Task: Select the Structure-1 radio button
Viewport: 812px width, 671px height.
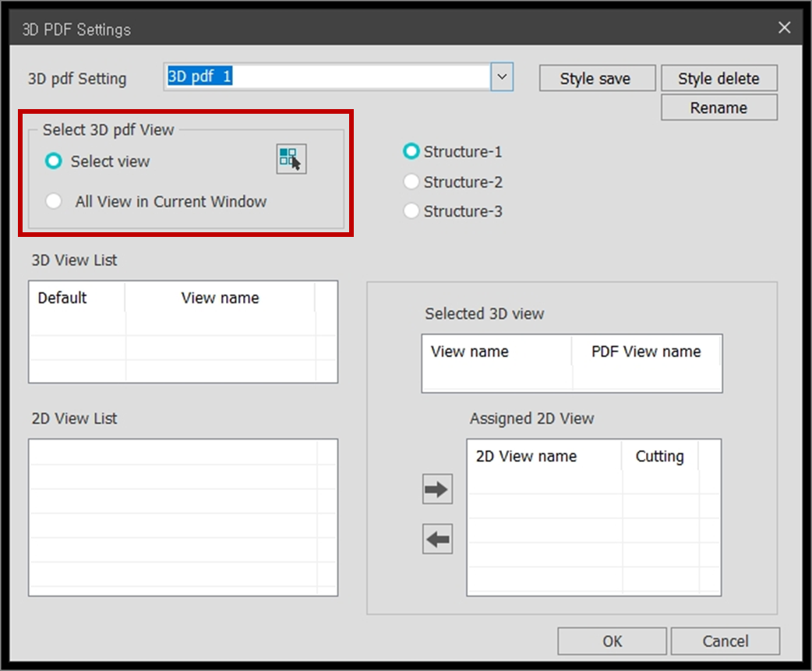Action: [411, 151]
